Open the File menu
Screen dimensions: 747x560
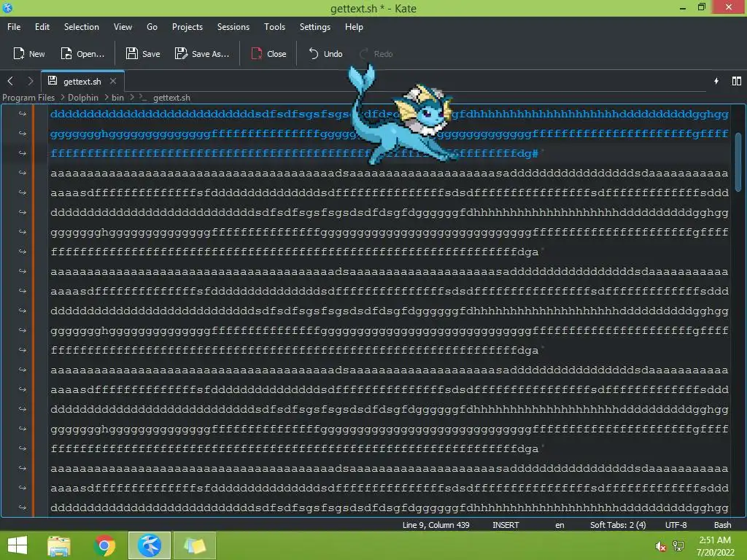[x=14, y=27]
